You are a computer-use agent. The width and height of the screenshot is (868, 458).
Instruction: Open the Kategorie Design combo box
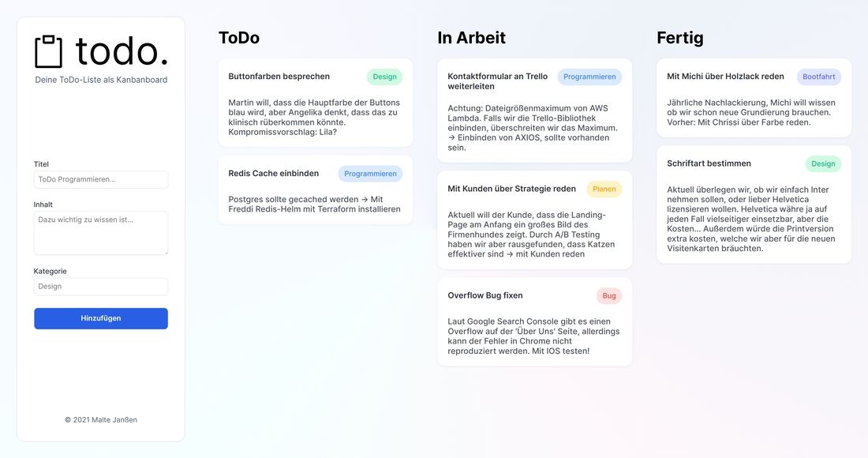coord(101,286)
